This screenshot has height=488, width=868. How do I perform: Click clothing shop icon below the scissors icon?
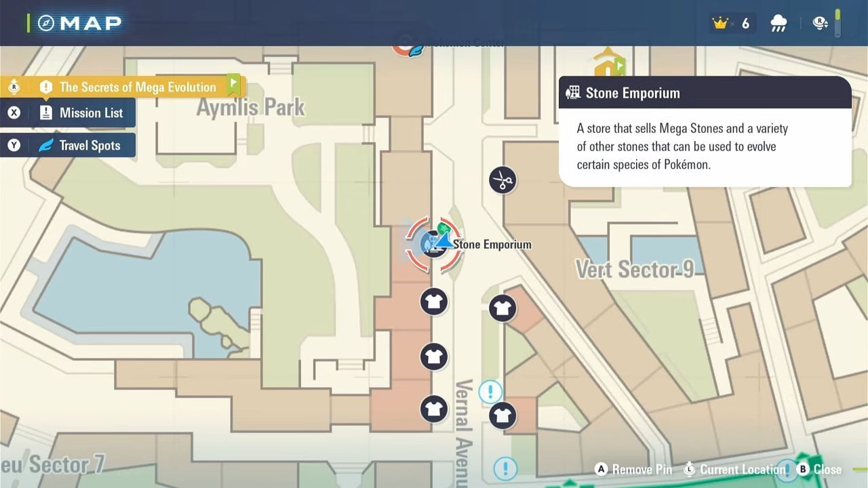(x=502, y=308)
